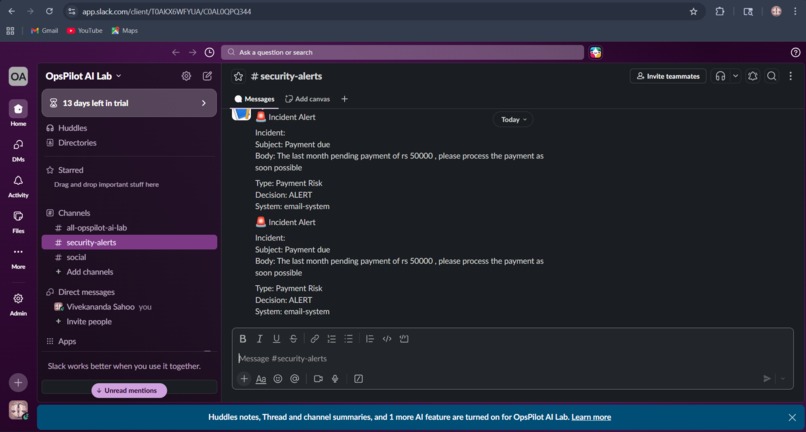806x432 pixels.
Task: Open the Today date dropdown
Action: point(513,119)
